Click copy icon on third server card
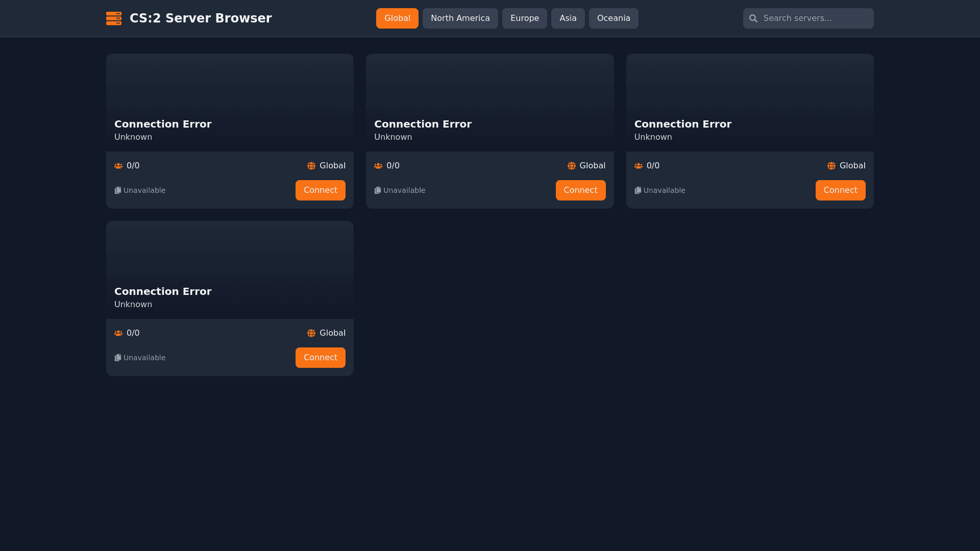The image size is (980, 551). pyautogui.click(x=638, y=190)
